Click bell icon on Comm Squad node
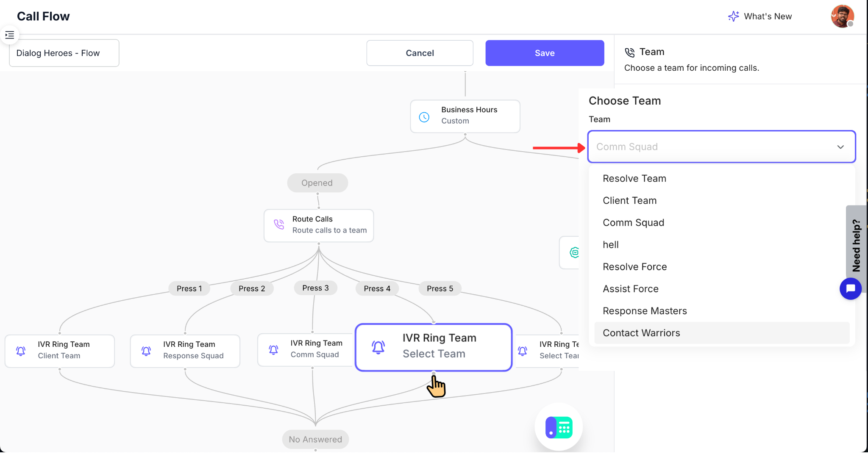The image size is (868, 454). 274,350
